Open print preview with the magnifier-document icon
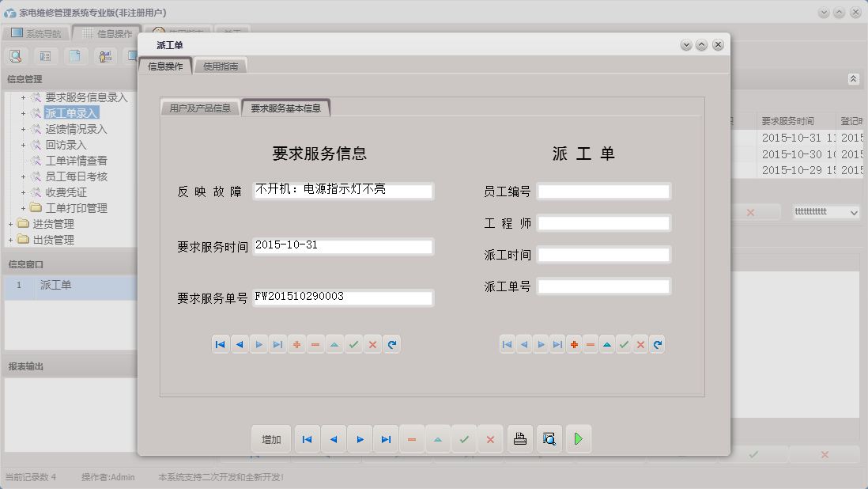This screenshot has height=489, width=868. (x=549, y=438)
